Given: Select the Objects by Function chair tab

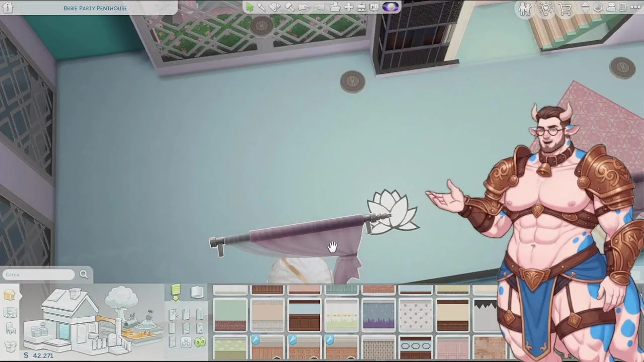Looking at the screenshot, I should click(x=10, y=328).
